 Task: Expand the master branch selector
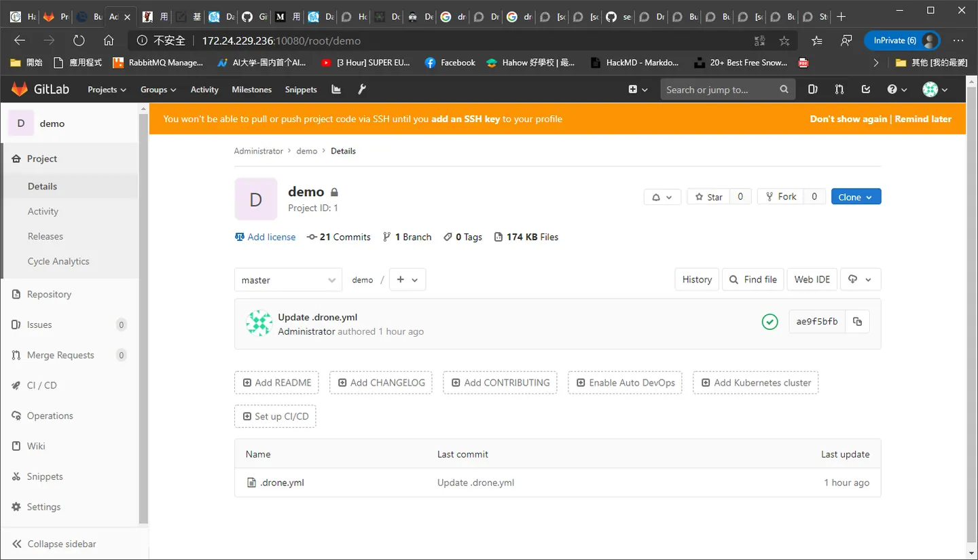point(288,280)
